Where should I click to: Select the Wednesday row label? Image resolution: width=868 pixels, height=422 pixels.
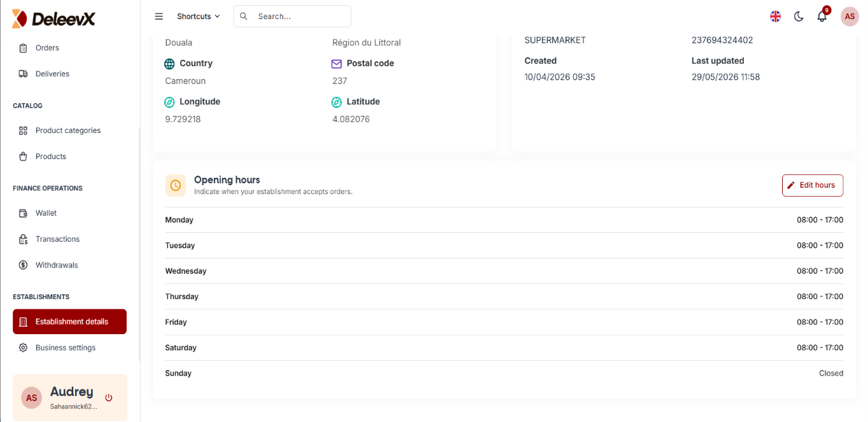pos(186,271)
